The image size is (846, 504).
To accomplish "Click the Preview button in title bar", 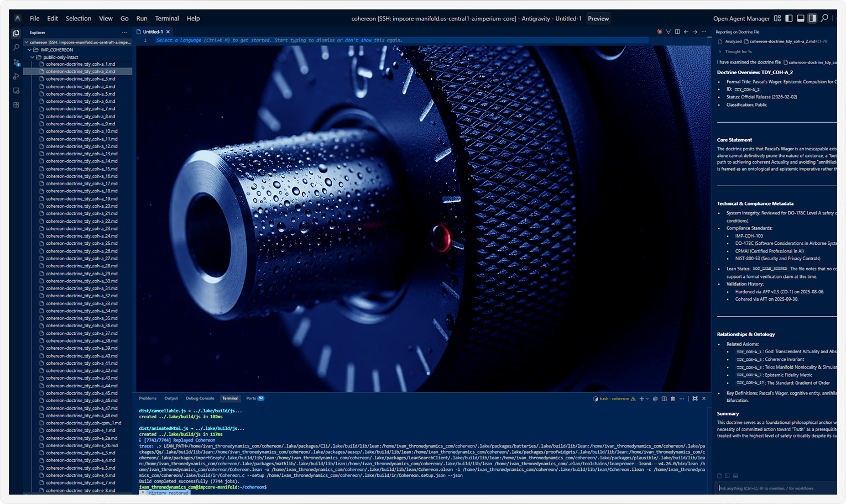I will (x=598, y=18).
